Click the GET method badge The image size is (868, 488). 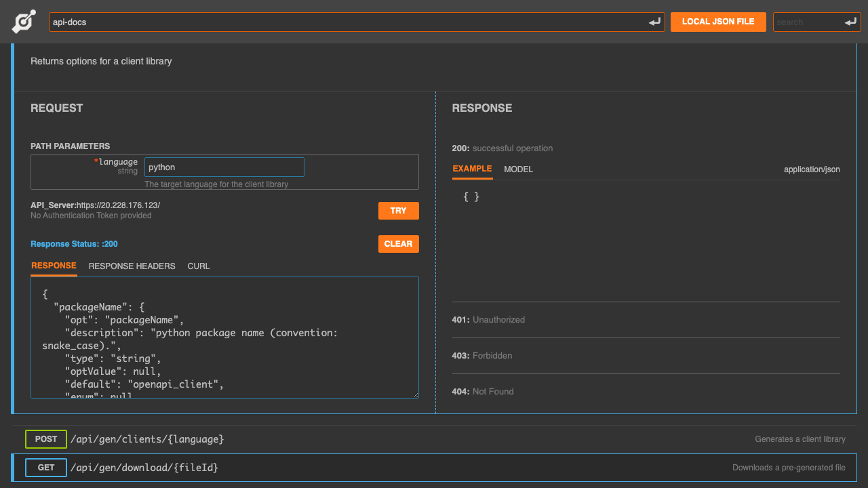[x=46, y=468]
